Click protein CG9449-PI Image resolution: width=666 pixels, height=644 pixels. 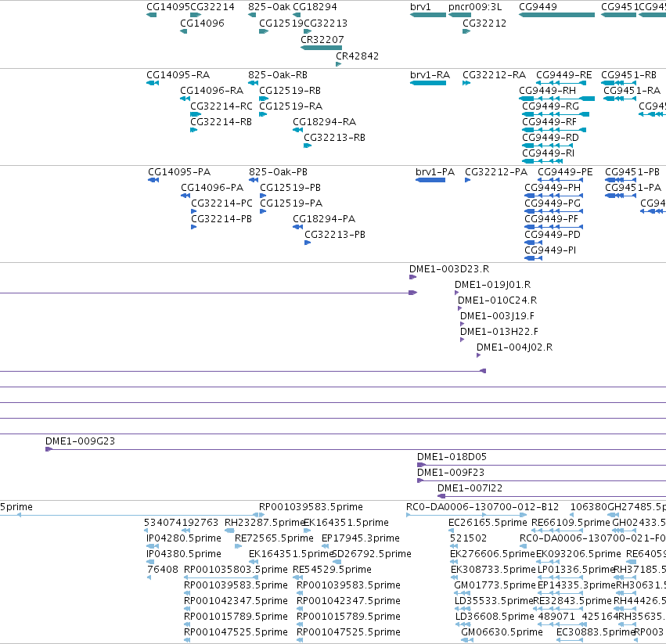pos(550,250)
